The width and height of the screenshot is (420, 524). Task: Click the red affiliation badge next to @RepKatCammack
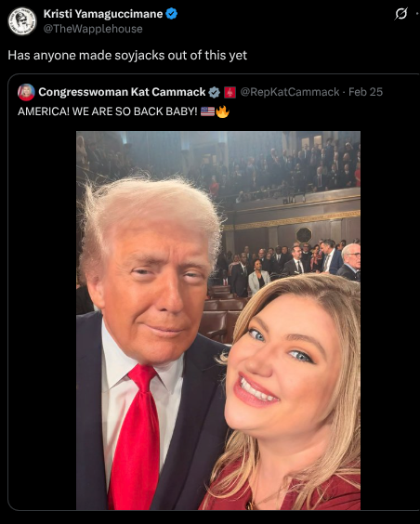(230, 92)
